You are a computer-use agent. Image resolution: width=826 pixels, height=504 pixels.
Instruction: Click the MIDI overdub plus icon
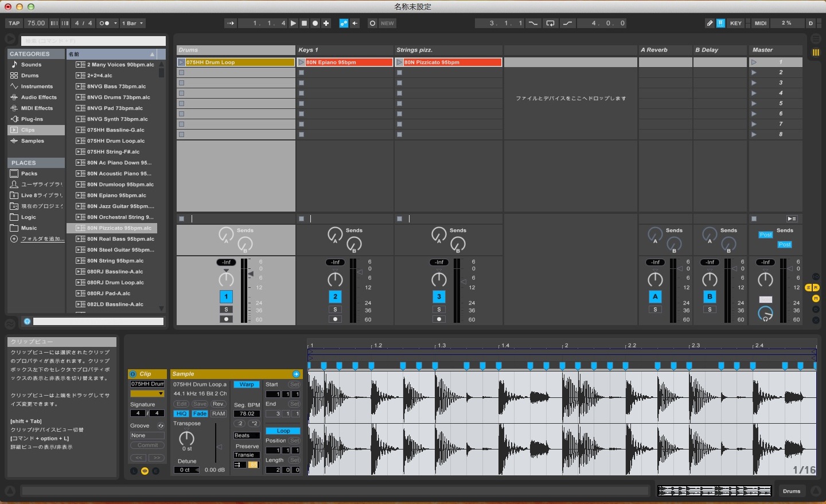(x=326, y=24)
